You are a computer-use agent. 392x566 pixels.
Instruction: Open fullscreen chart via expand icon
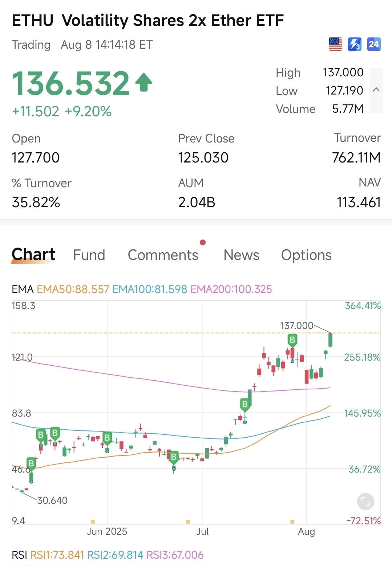pyautogui.click(x=365, y=502)
